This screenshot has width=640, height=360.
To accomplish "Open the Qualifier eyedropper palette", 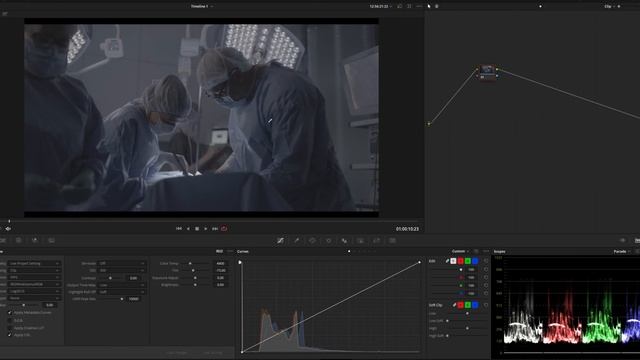I will pyautogui.click(x=296, y=240).
